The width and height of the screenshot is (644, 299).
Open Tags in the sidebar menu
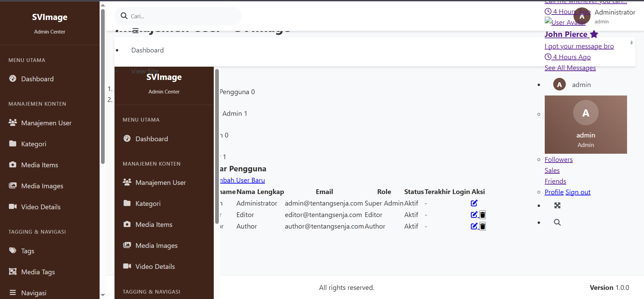(28, 251)
